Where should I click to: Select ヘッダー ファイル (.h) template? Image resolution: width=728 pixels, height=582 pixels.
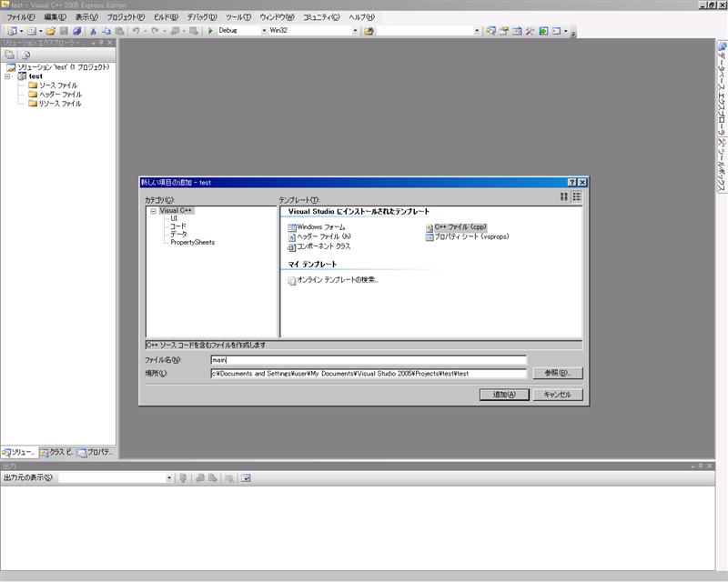pos(319,236)
